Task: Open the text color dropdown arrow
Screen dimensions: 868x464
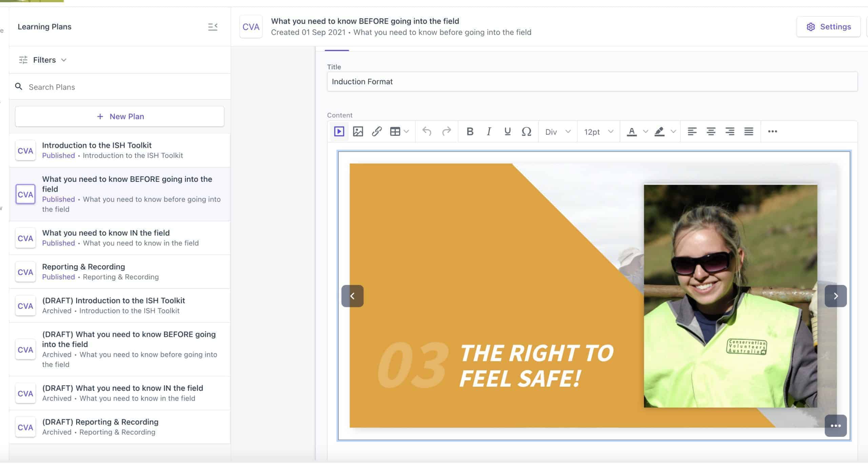Action: coord(646,132)
